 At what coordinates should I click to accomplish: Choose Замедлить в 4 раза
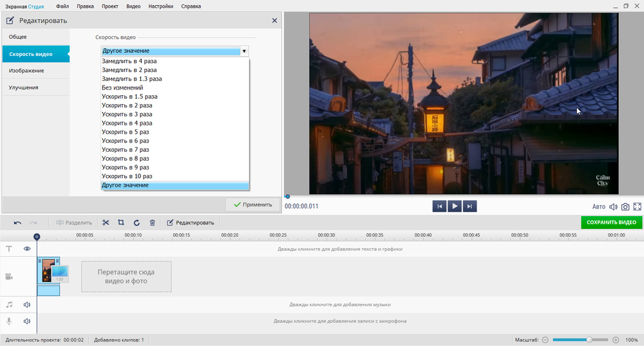point(175,61)
